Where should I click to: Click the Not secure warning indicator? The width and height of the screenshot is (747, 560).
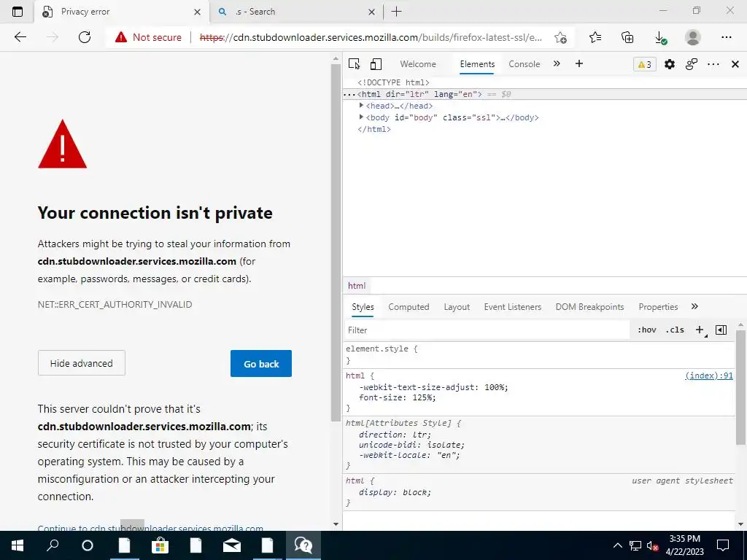148,37
